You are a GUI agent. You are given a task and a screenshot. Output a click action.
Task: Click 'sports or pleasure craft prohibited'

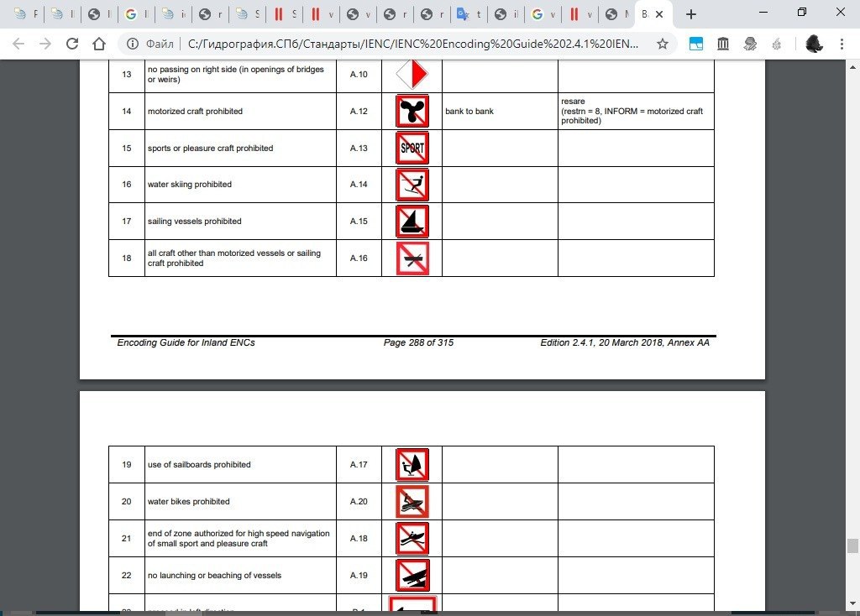[210, 148]
